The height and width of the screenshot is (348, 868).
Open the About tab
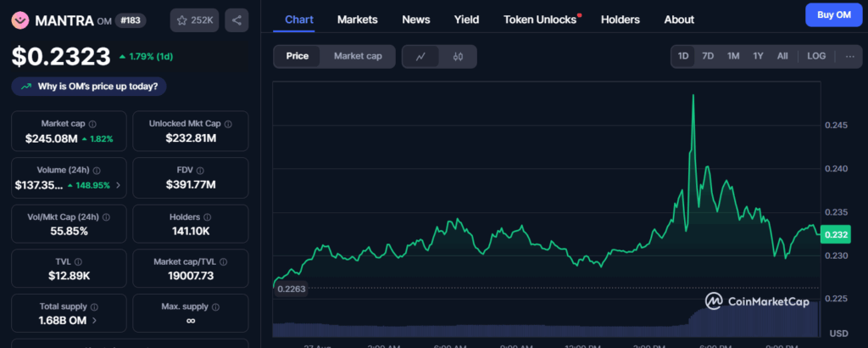coord(679,20)
